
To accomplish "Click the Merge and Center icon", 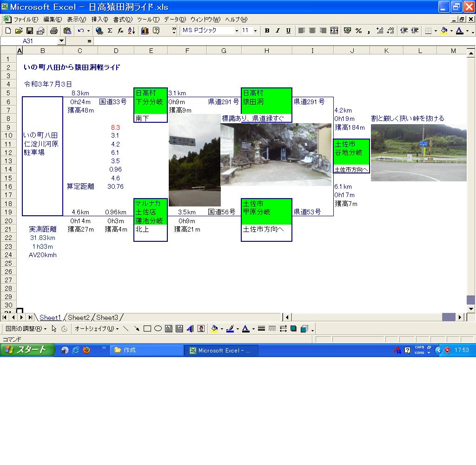I will 334,31.
